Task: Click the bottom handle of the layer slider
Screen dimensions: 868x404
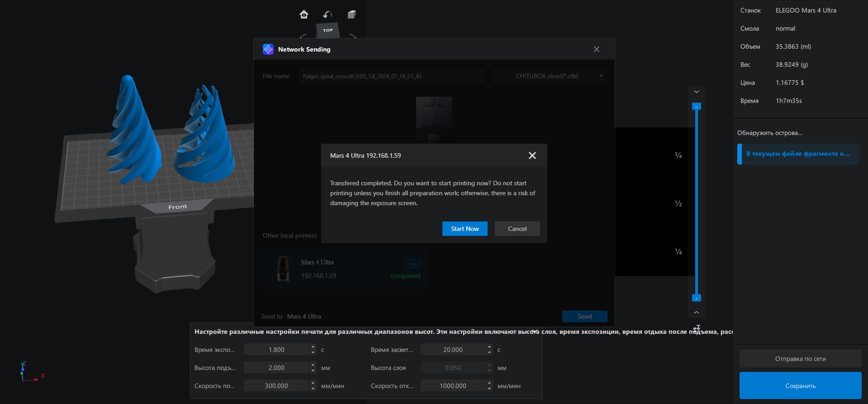Action: (697, 298)
